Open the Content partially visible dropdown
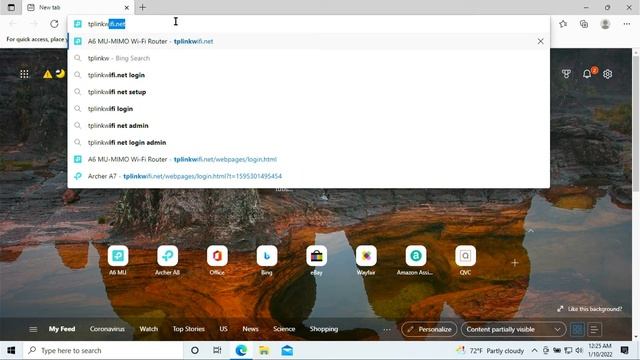 click(513, 329)
